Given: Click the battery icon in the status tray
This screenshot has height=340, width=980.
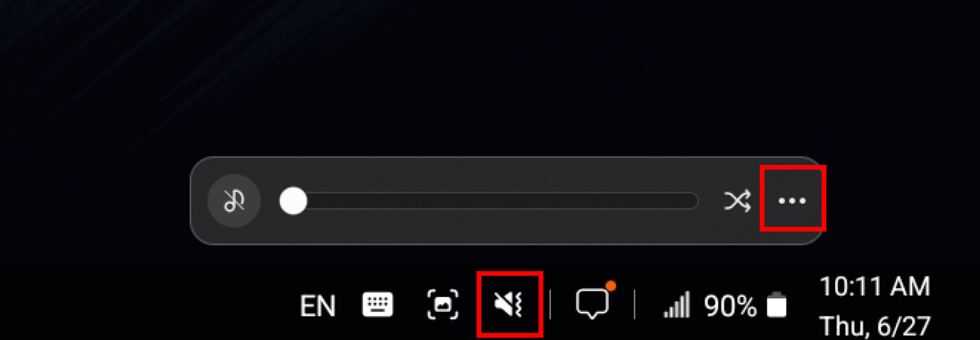Looking at the screenshot, I should click(x=777, y=304).
